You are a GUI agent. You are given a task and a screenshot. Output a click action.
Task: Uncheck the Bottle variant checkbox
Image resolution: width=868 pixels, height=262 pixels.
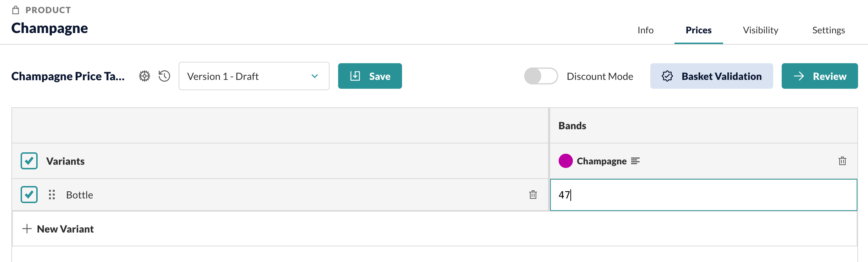click(29, 195)
